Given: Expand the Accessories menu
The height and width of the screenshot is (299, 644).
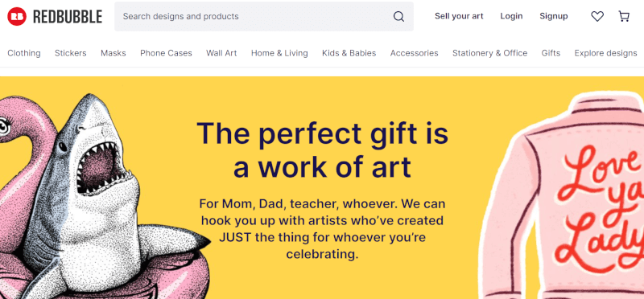Looking at the screenshot, I should (414, 53).
